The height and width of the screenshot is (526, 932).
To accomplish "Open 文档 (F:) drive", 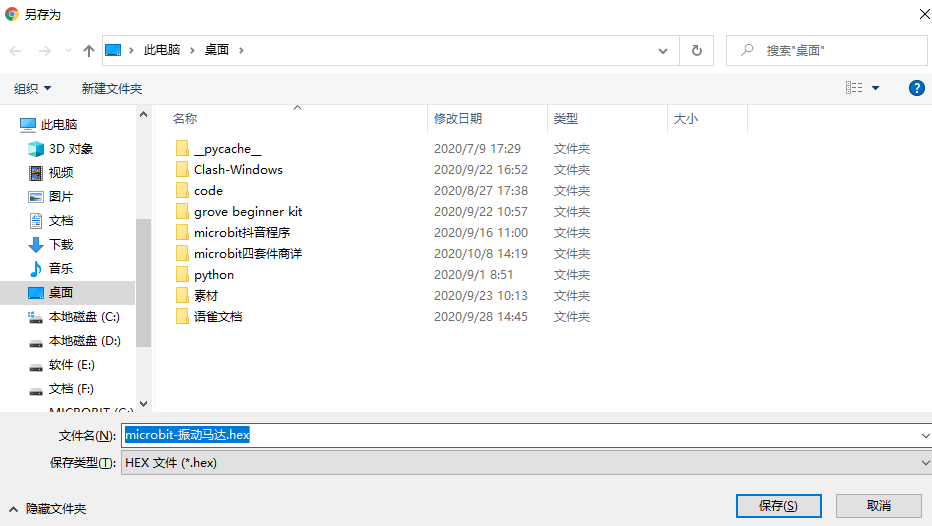I will tap(62, 389).
